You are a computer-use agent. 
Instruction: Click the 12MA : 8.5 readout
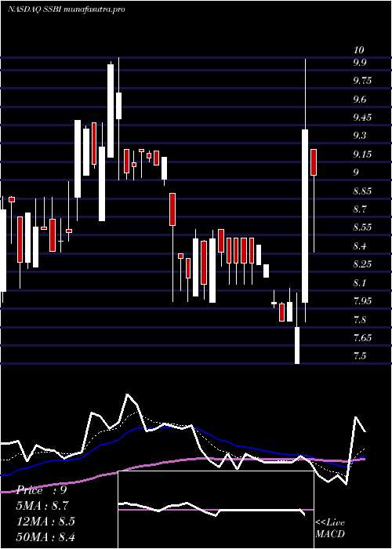pyautogui.click(x=45, y=521)
